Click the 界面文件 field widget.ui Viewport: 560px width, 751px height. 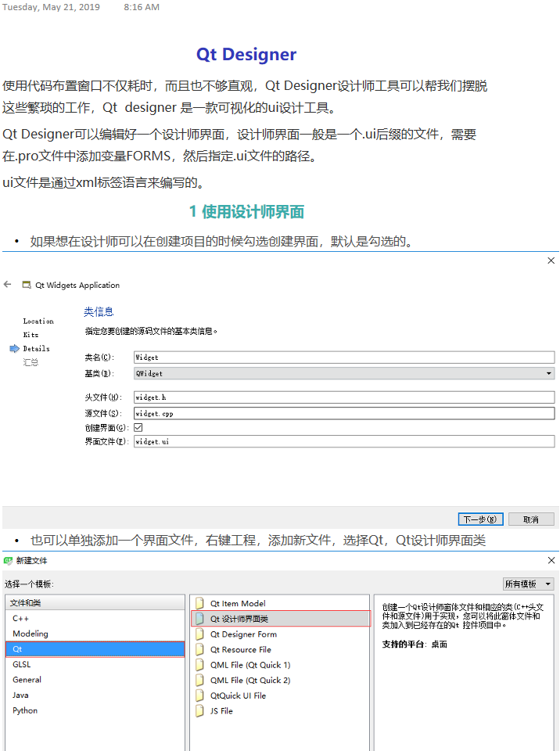pyautogui.click(x=344, y=441)
